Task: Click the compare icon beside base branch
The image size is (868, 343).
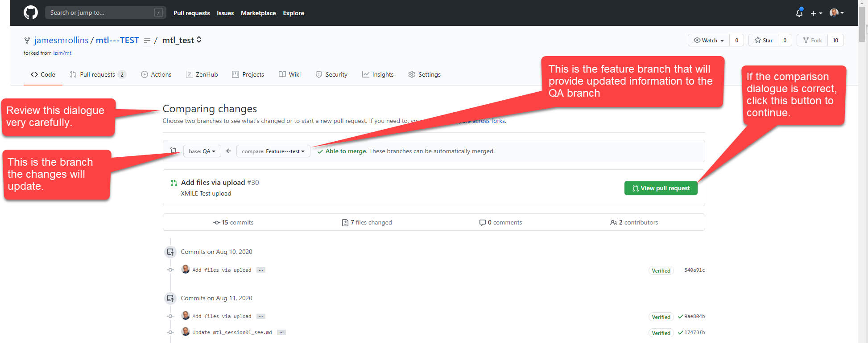Action: (x=174, y=151)
